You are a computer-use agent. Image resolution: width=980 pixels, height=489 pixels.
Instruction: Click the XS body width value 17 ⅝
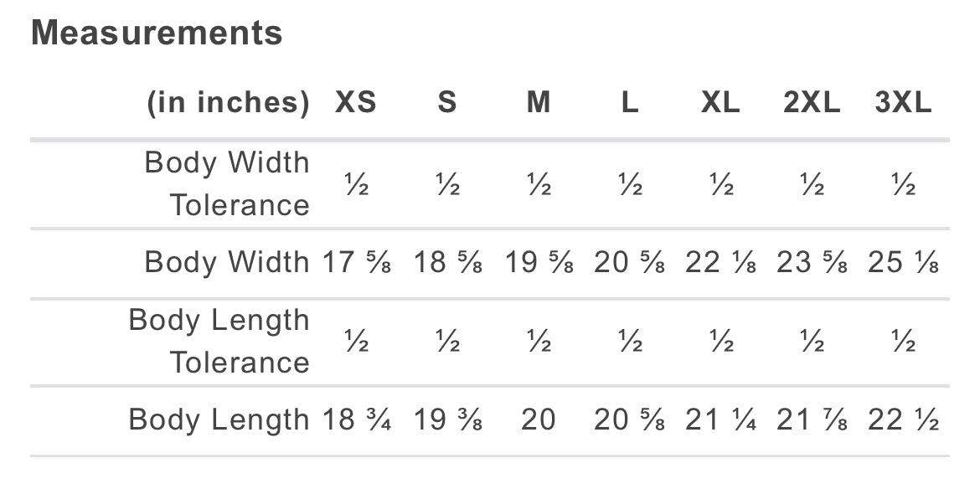point(357,263)
